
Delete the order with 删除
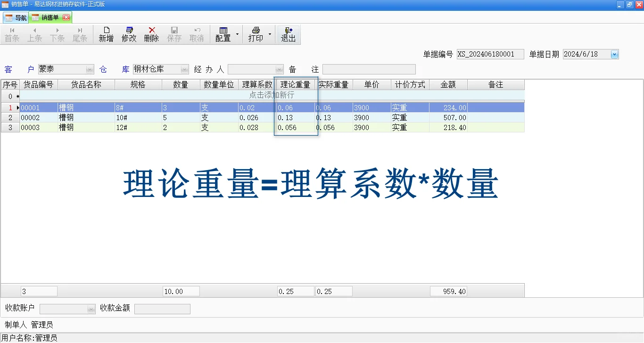(151, 35)
